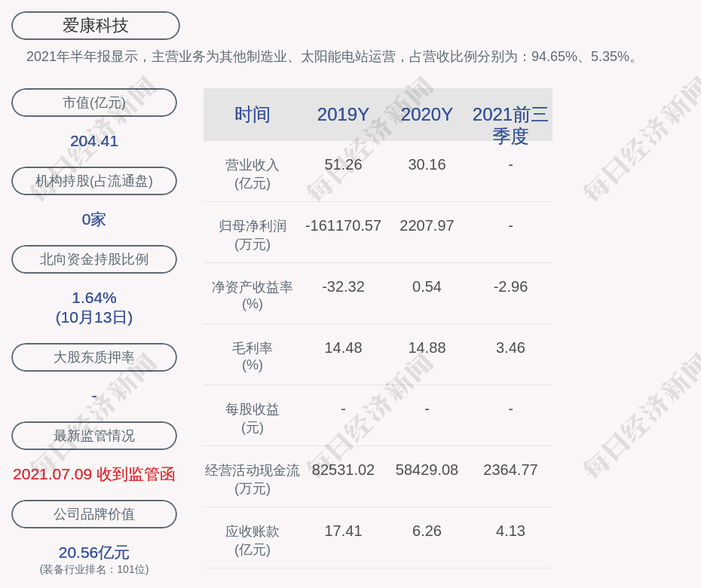This screenshot has height=588, width=701.
Task: Click the 机构持股(占流通盘) label pill
Action: coord(94,181)
